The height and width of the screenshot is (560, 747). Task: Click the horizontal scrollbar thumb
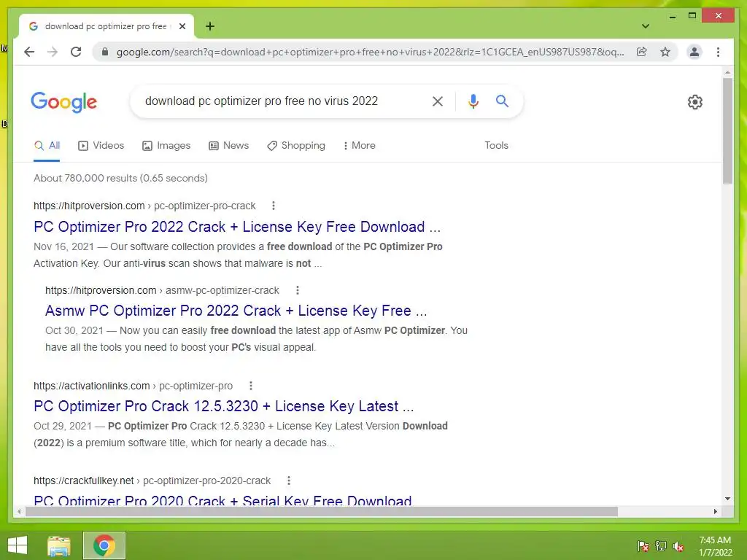tap(321, 511)
